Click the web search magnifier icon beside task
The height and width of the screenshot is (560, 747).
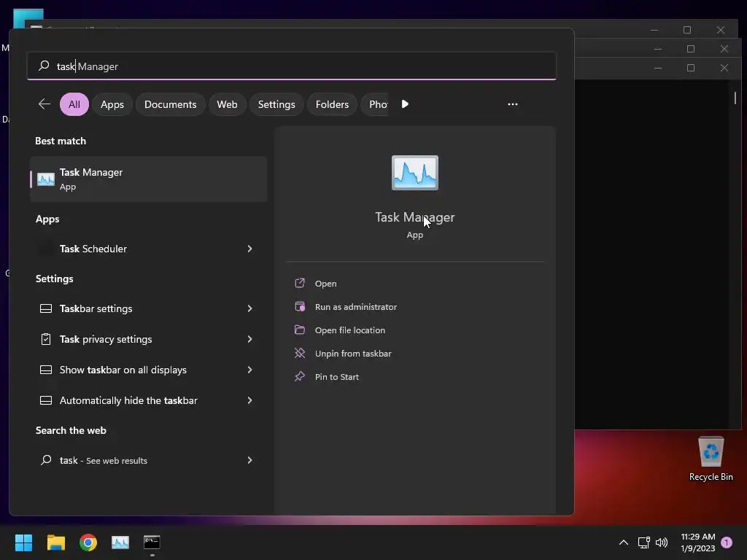(x=46, y=460)
